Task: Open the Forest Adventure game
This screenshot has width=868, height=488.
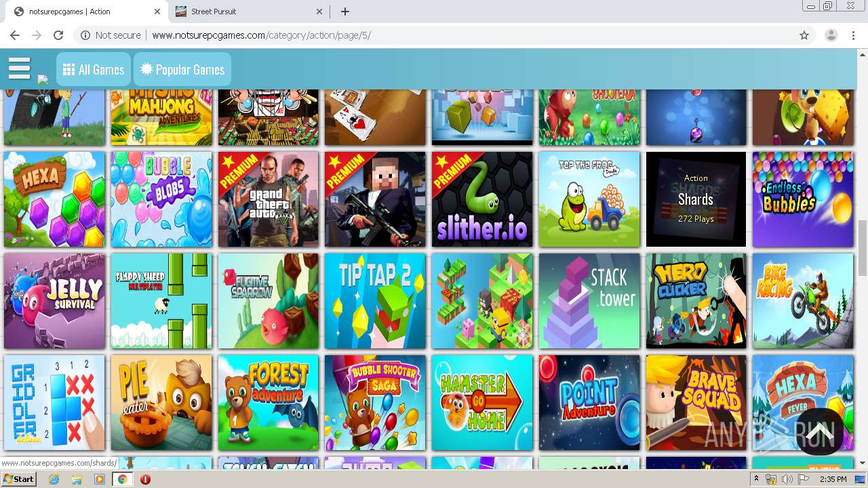Action: point(269,403)
